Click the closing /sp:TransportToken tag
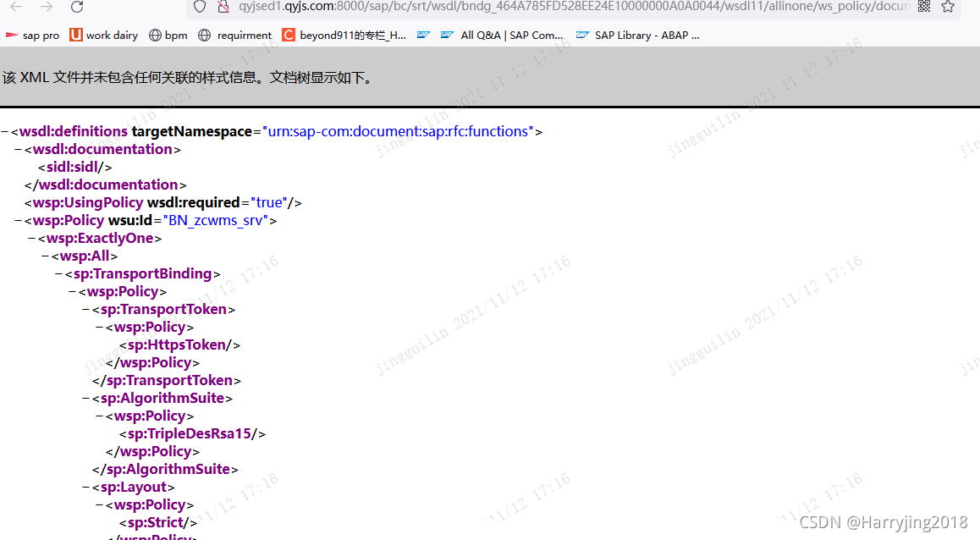The height and width of the screenshot is (540, 980). (166, 381)
